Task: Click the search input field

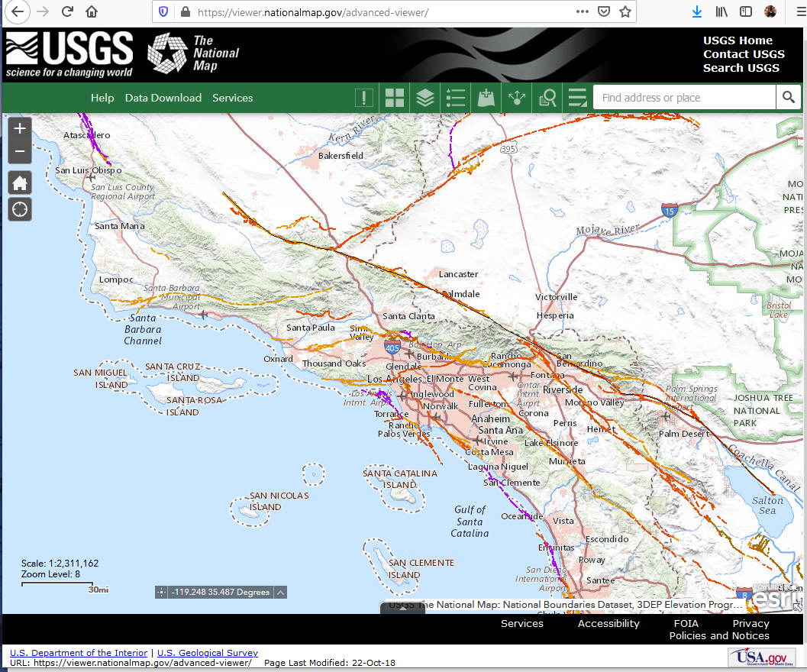Action: tap(684, 97)
